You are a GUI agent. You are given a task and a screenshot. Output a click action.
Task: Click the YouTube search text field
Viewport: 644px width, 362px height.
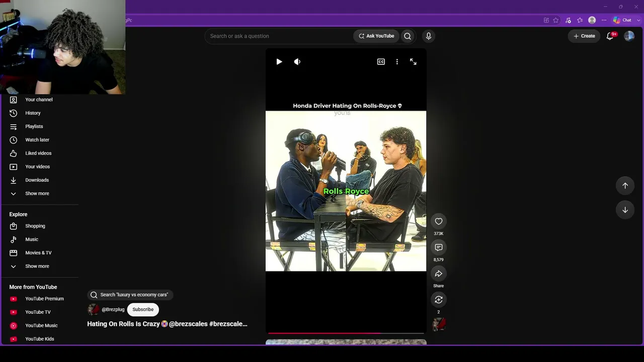279,36
